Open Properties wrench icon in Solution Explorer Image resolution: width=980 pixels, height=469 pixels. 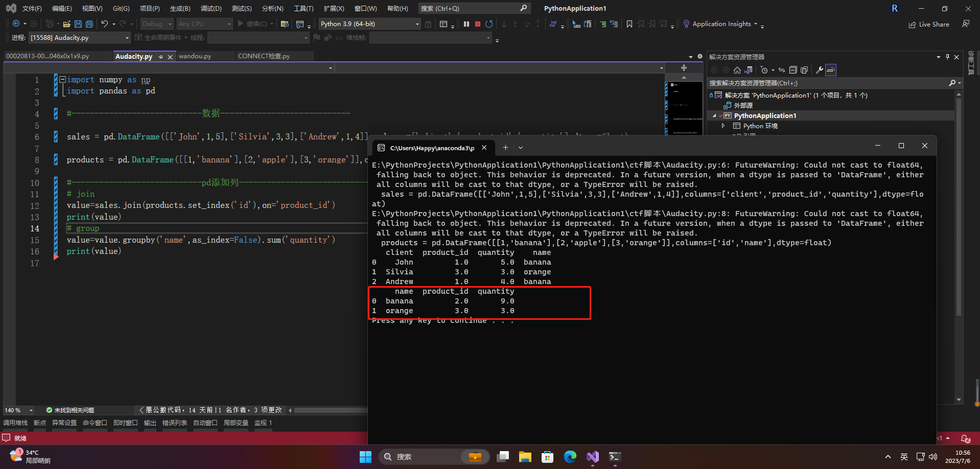point(819,70)
